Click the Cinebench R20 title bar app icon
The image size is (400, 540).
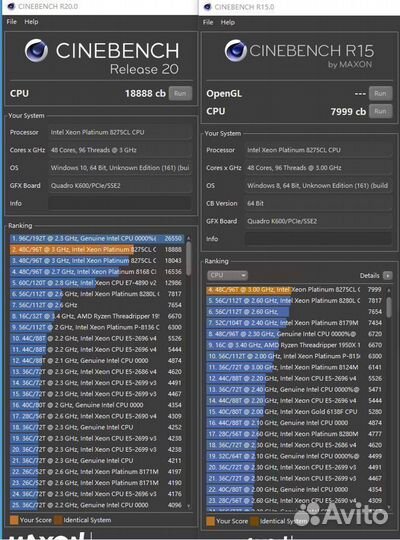(x=11, y=6)
